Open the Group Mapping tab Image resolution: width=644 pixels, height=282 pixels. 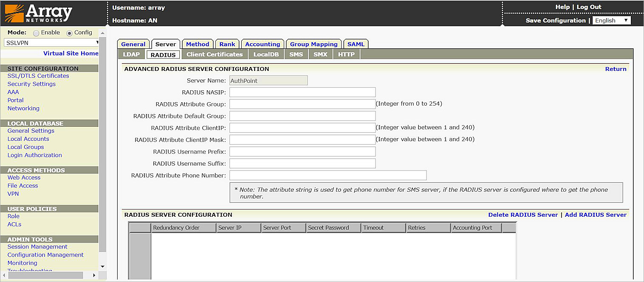(x=314, y=44)
